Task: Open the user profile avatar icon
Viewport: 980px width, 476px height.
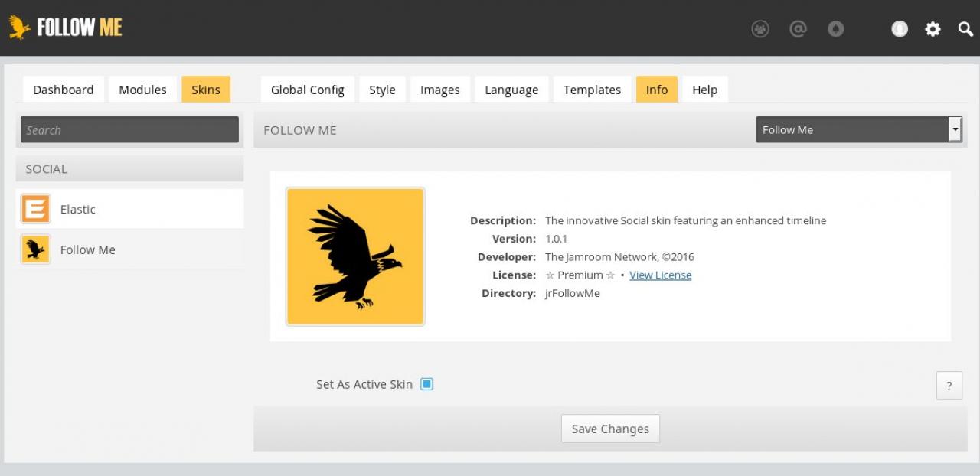Action: coord(900,29)
